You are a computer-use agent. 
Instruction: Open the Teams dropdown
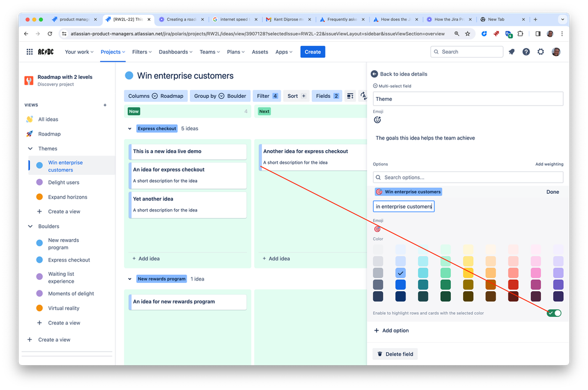point(210,52)
